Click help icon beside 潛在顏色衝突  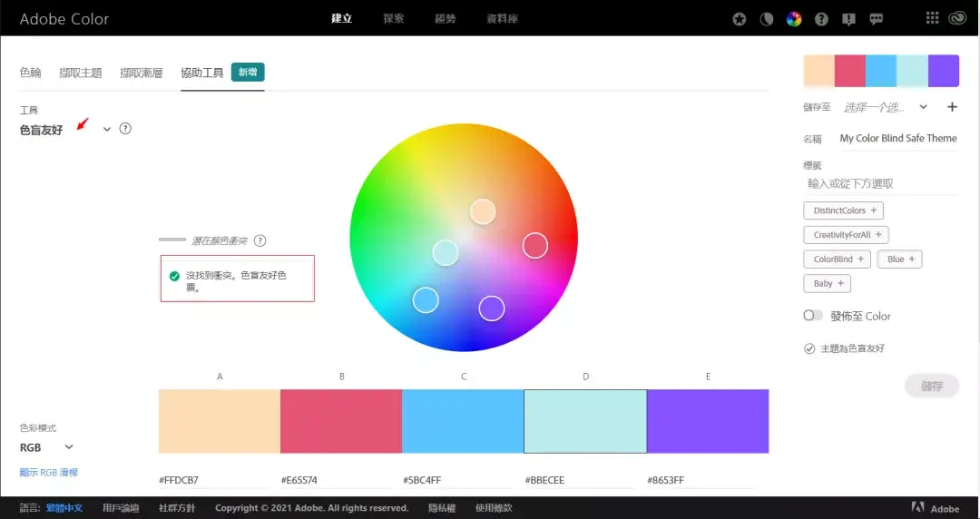click(x=260, y=240)
